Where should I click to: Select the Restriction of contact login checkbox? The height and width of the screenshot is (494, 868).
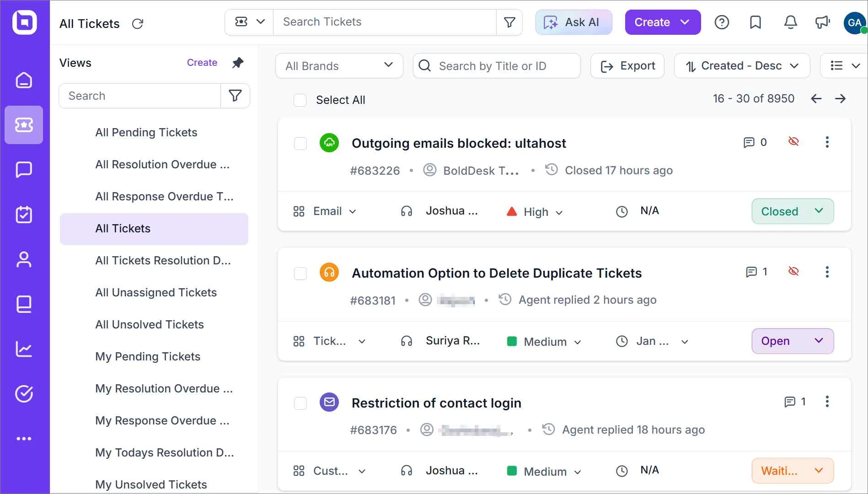click(300, 403)
